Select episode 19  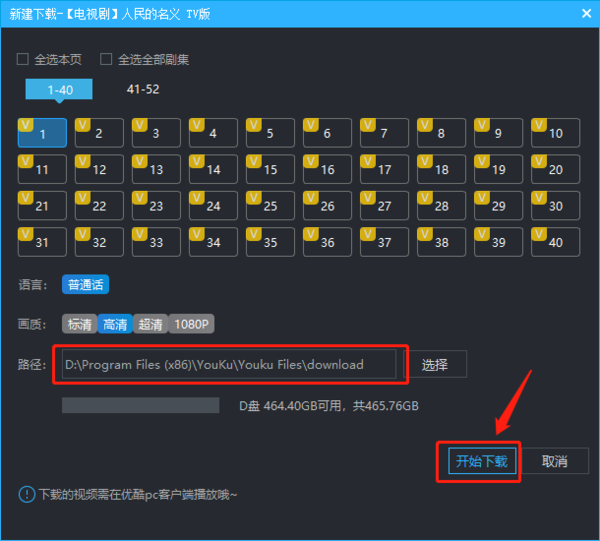click(498, 169)
